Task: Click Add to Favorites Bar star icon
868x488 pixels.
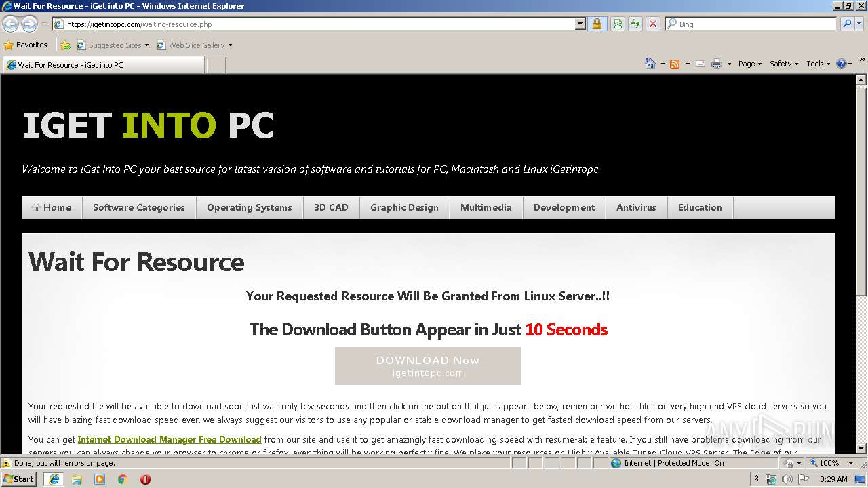Action: tap(65, 45)
